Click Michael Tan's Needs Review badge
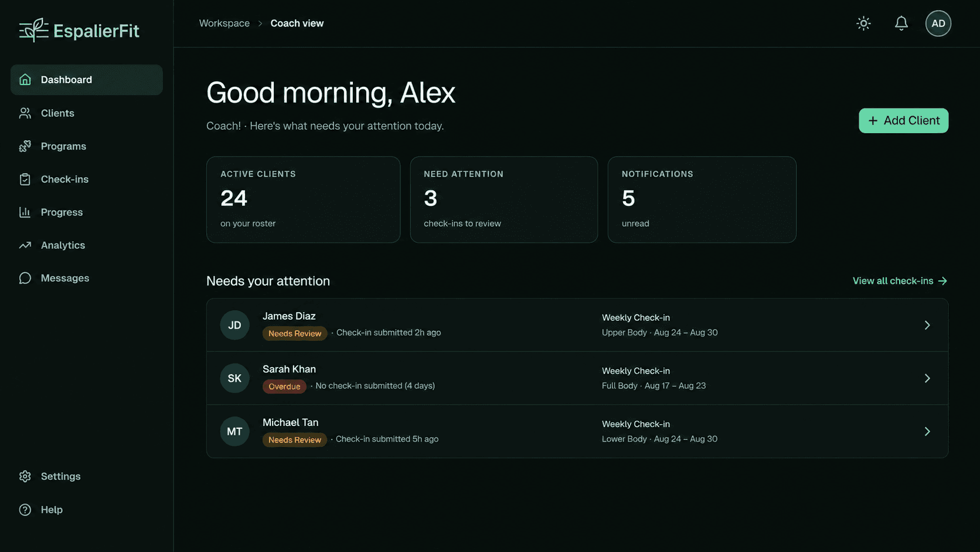The height and width of the screenshot is (552, 980). [x=295, y=440]
